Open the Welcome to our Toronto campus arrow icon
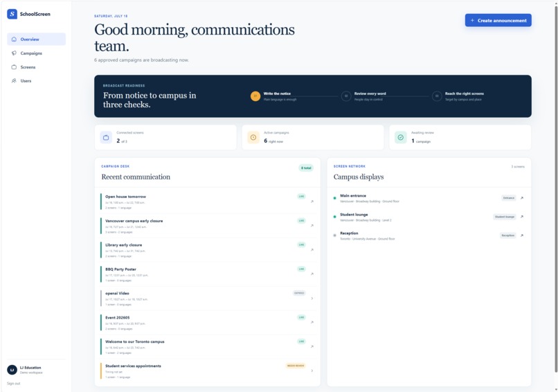 (x=312, y=346)
